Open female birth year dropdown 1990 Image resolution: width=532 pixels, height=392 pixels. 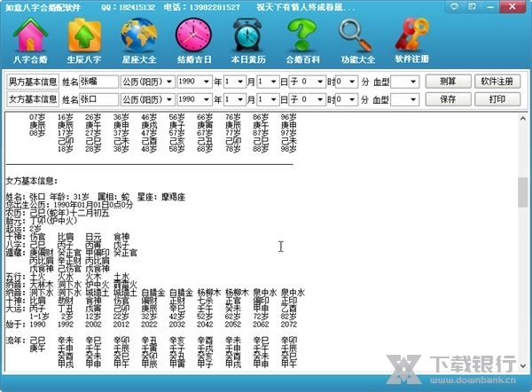[x=195, y=99]
